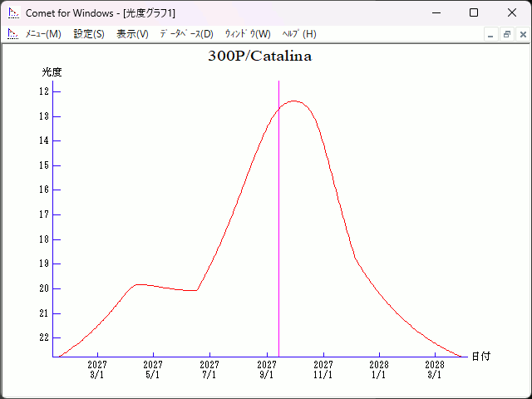Open the ウィンドウ(W) window menu
Viewport: 532px width, 399px height.
tap(248, 34)
